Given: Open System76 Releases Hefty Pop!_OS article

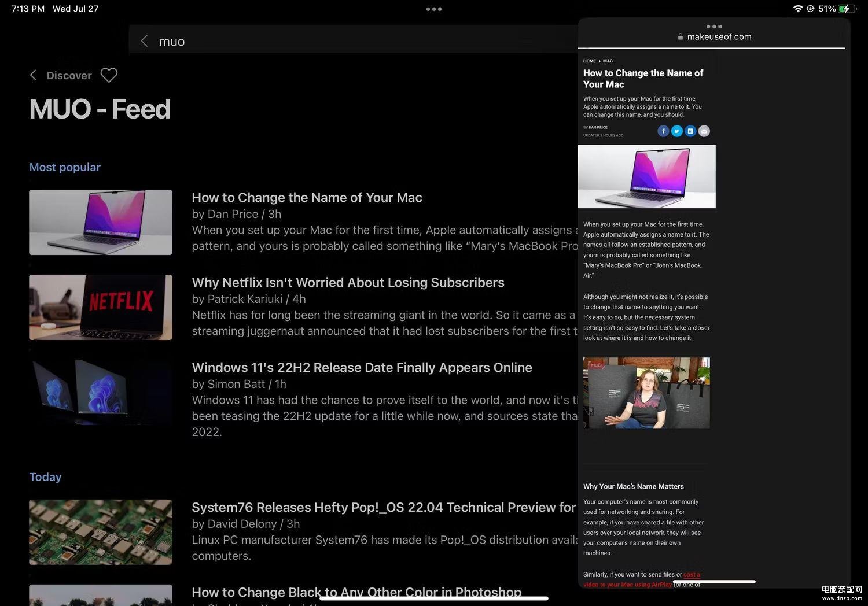Looking at the screenshot, I should [x=384, y=507].
